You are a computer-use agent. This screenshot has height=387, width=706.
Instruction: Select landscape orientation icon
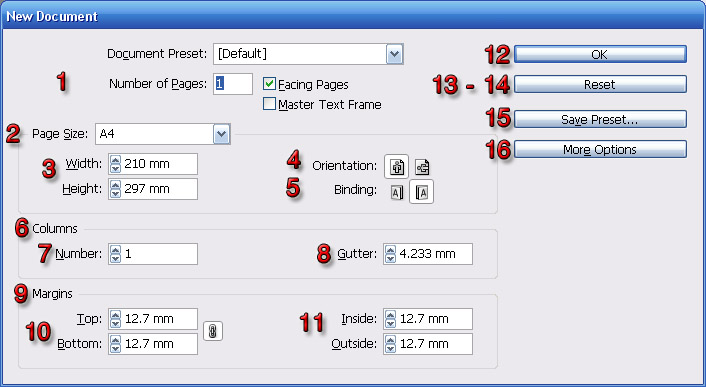click(x=422, y=167)
